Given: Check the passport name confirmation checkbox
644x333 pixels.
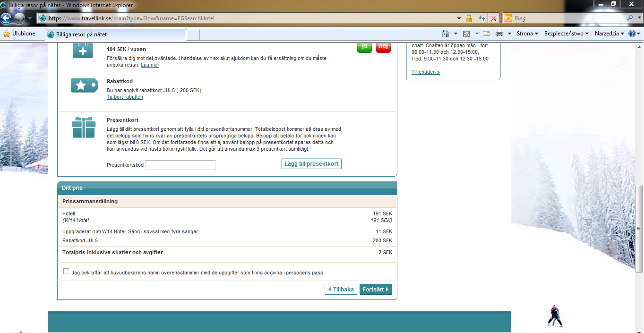Looking at the screenshot, I should click(66, 272).
